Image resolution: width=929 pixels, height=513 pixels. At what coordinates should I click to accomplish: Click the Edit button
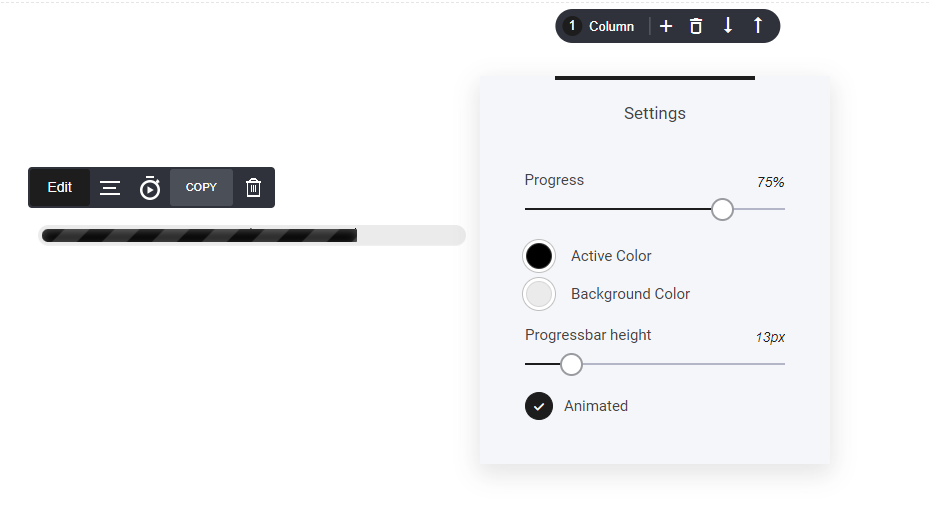pos(60,188)
